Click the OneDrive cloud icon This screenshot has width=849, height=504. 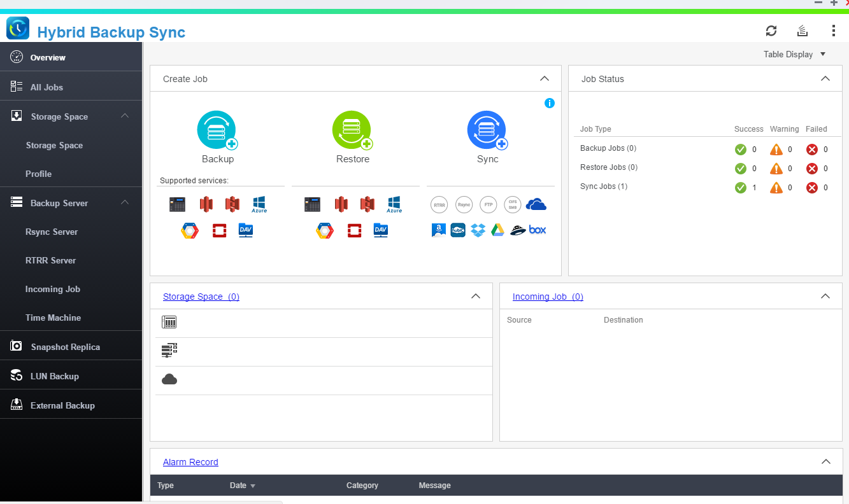click(536, 204)
